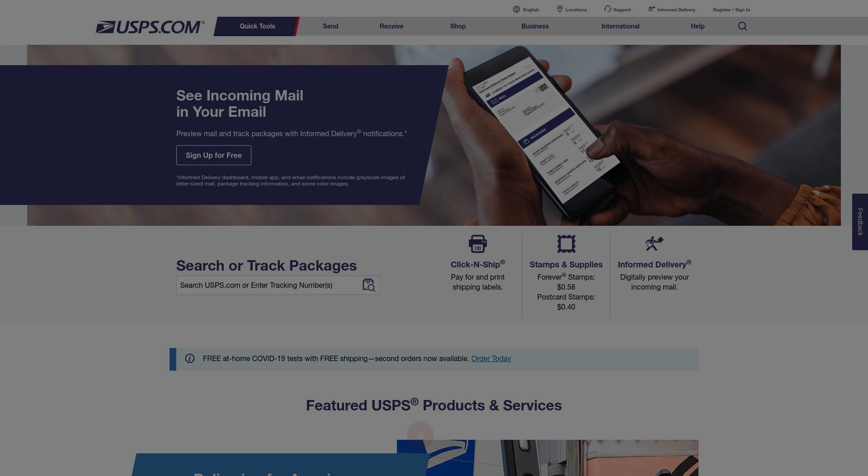Open the Shop menu
Image resolution: width=868 pixels, height=476 pixels.
458,26
